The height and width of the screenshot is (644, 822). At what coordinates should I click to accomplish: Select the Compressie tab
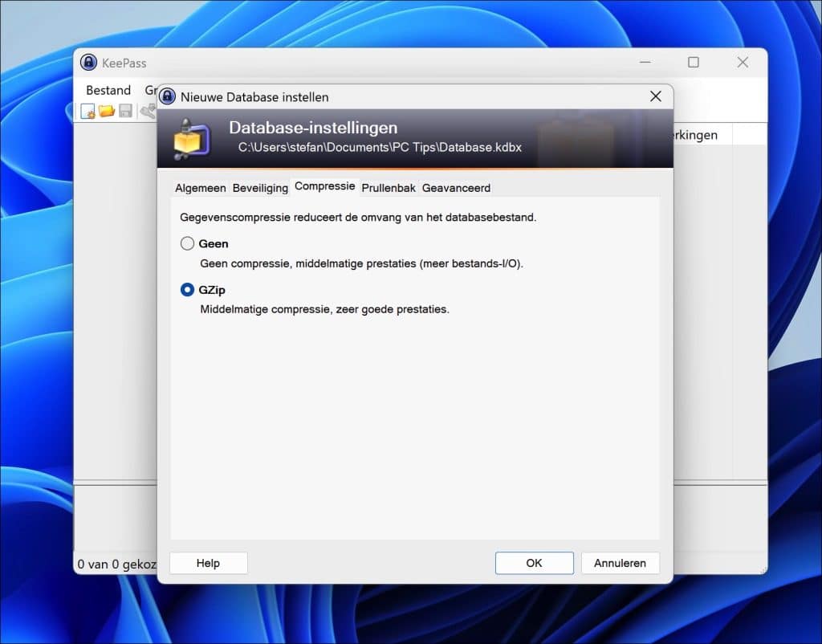(324, 185)
